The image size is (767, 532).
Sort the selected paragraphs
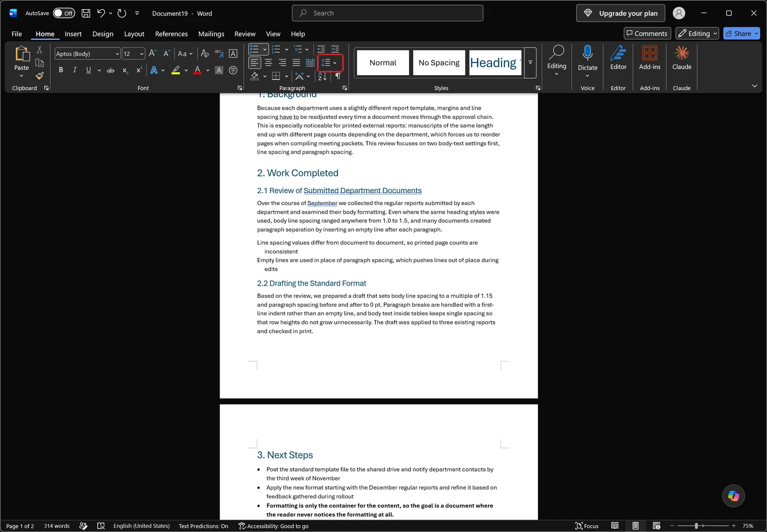[x=322, y=76]
